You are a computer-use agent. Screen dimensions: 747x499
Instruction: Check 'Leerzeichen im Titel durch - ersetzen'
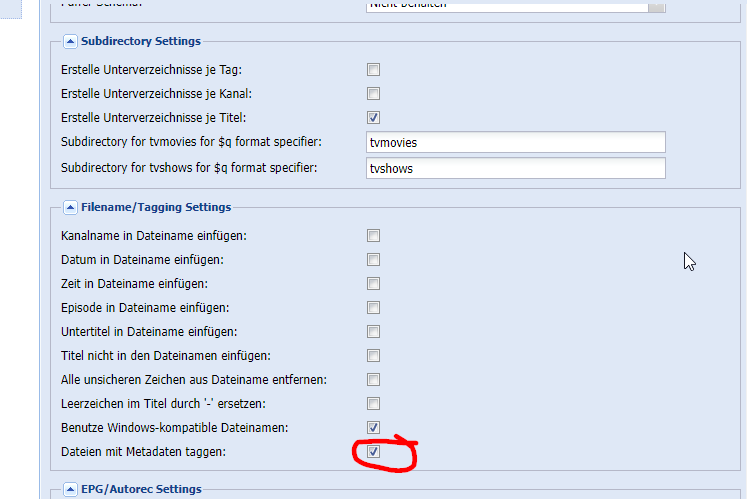coord(374,404)
